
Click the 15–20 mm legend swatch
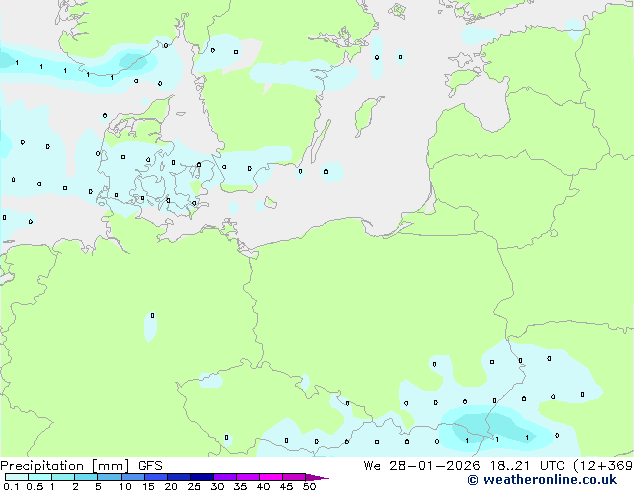[156, 477]
